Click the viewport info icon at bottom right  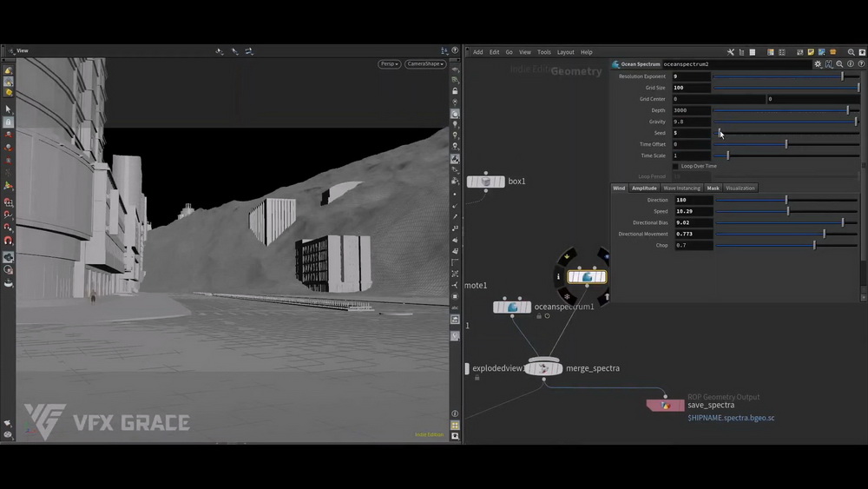coord(455,413)
